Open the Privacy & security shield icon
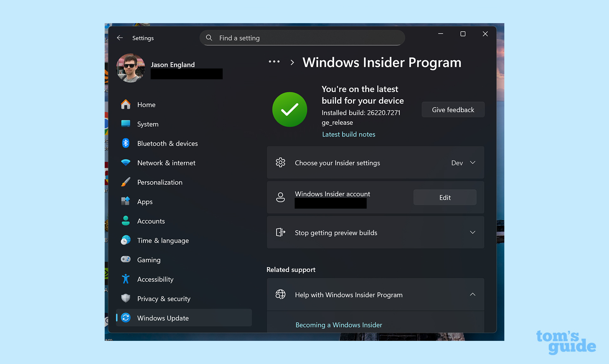Screen dimensions: 609x364 click(126, 298)
